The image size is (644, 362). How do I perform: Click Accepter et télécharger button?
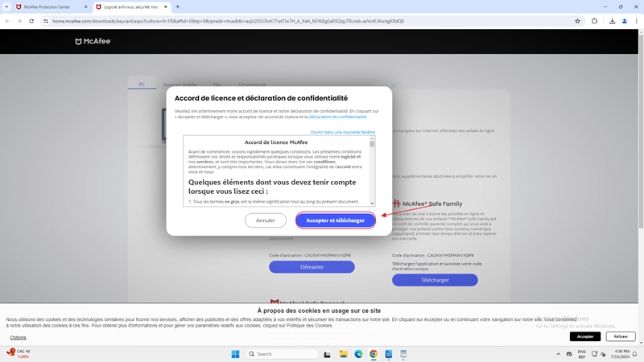pyautogui.click(x=335, y=220)
